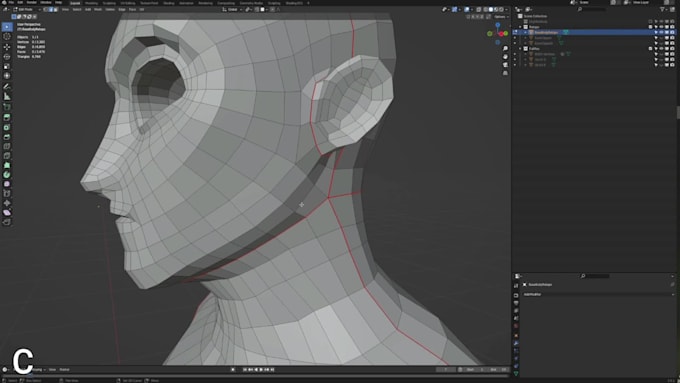
Task: Click the viewport zoom magnifier icon
Action: pos(505,49)
